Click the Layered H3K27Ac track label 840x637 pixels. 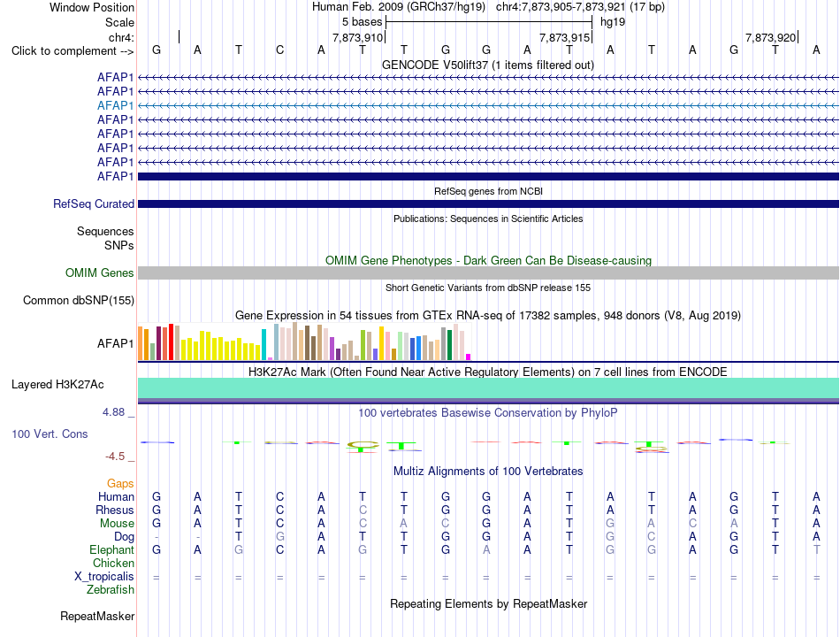tap(57, 385)
